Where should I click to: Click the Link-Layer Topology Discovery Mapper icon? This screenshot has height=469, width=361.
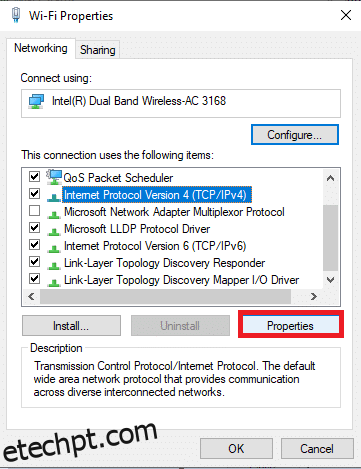(54, 283)
